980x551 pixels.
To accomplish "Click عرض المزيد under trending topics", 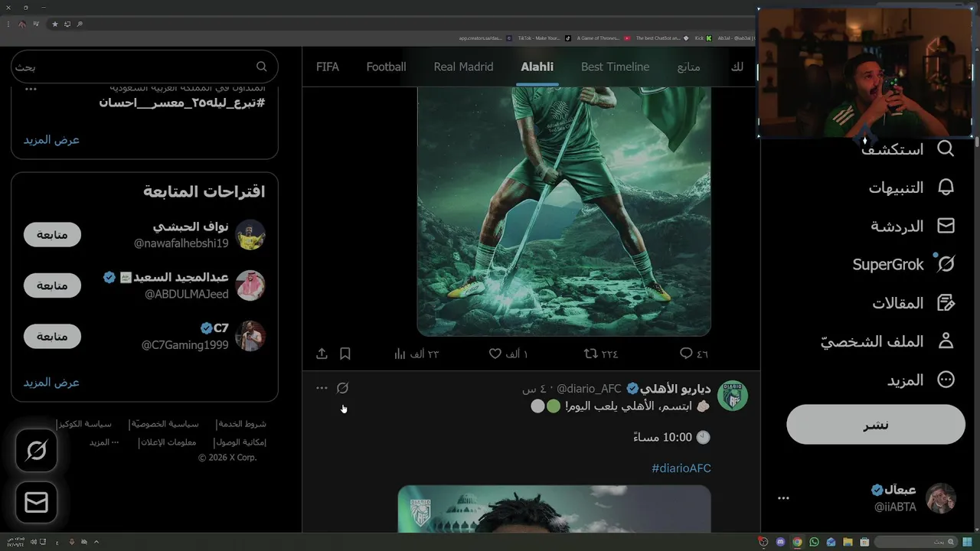I will click(51, 139).
